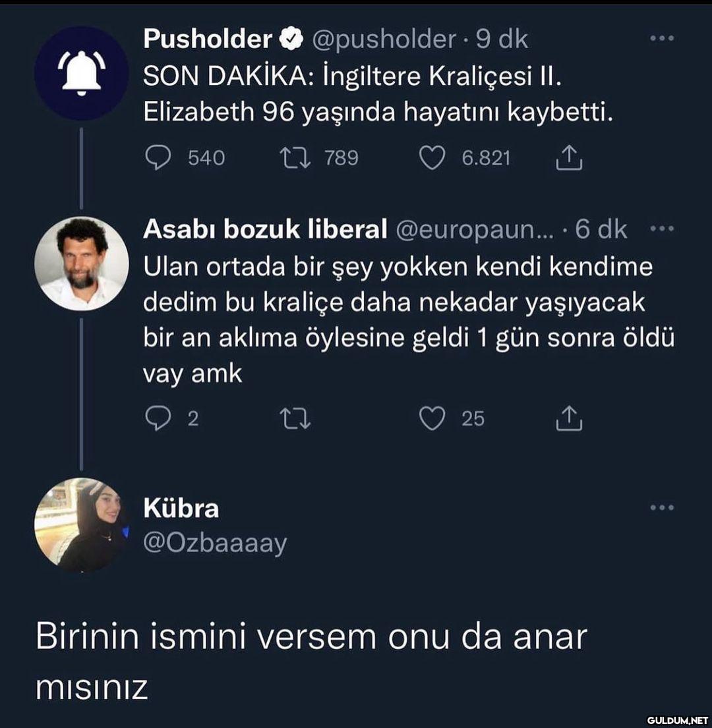Viewport: 712px width, 728px height.
Task: Open more options on Asabı bozuk liberal tweet
Action: (661, 229)
